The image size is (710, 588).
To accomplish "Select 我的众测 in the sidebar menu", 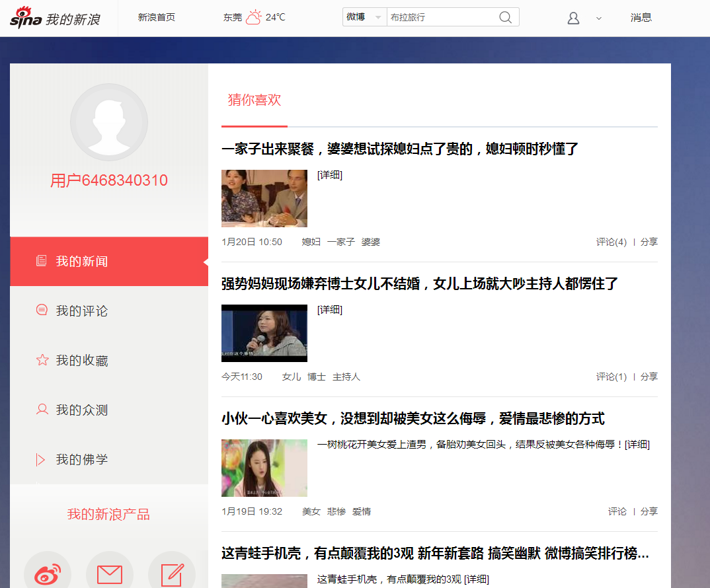I will point(109,410).
